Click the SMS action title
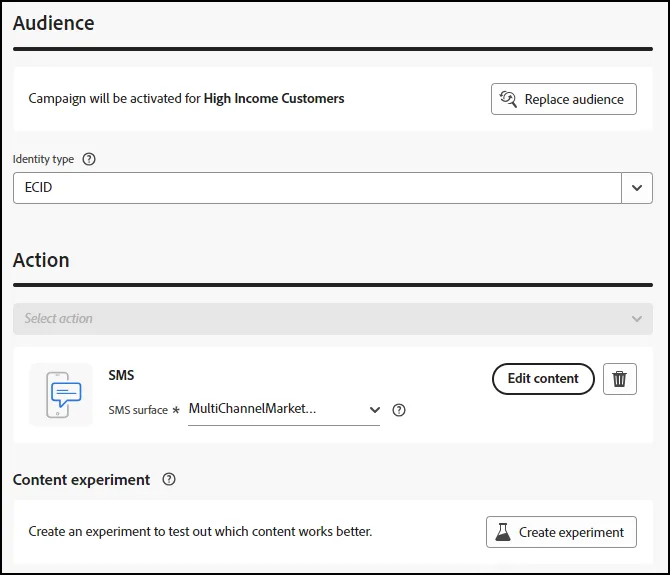The width and height of the screenshot is (670, 575). [x=121, y=375]
